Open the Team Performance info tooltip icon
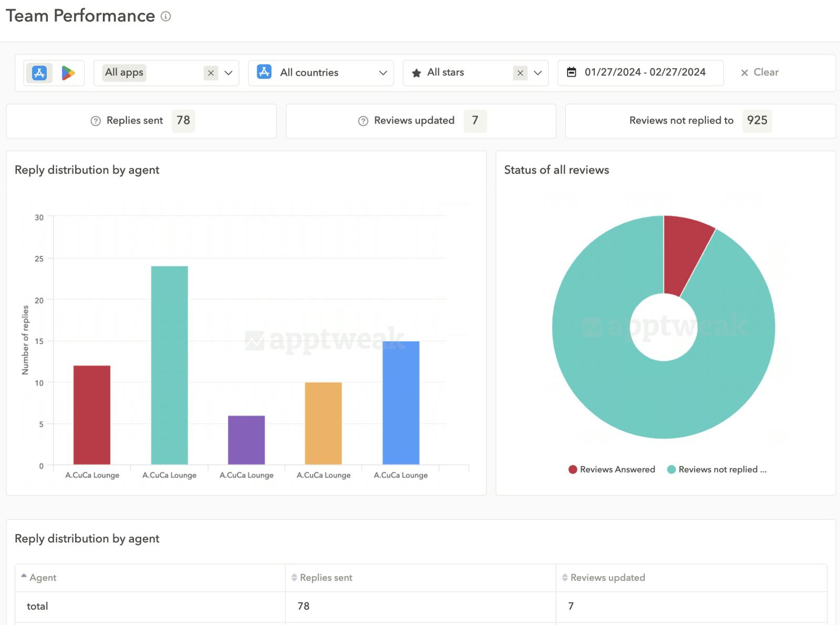This screenshot has height=625, width=840. coord(166,16)
